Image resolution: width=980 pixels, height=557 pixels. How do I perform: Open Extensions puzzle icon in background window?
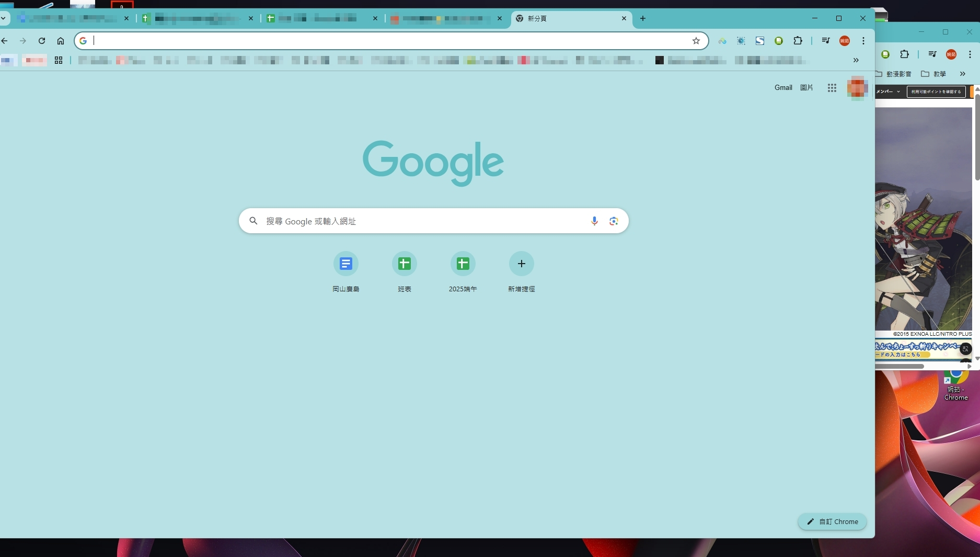pos(904,54)
